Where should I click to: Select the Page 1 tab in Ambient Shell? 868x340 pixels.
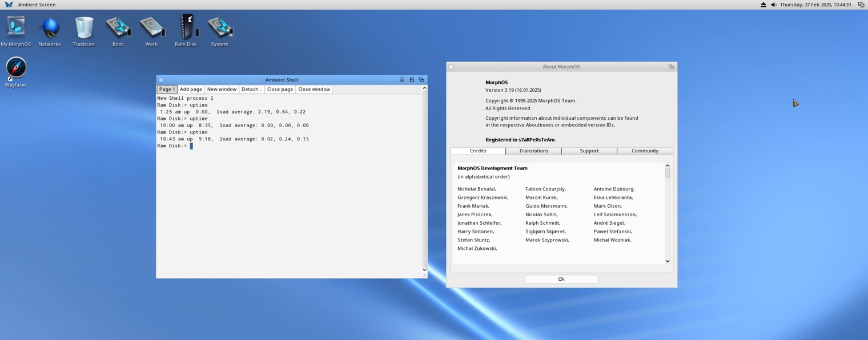[167, 90]
